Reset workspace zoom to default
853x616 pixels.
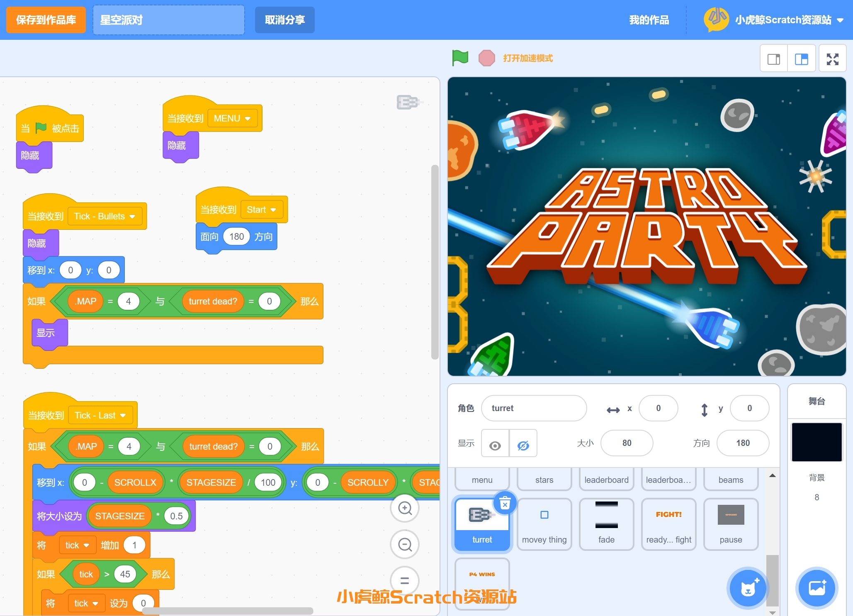tap(405, 580)
